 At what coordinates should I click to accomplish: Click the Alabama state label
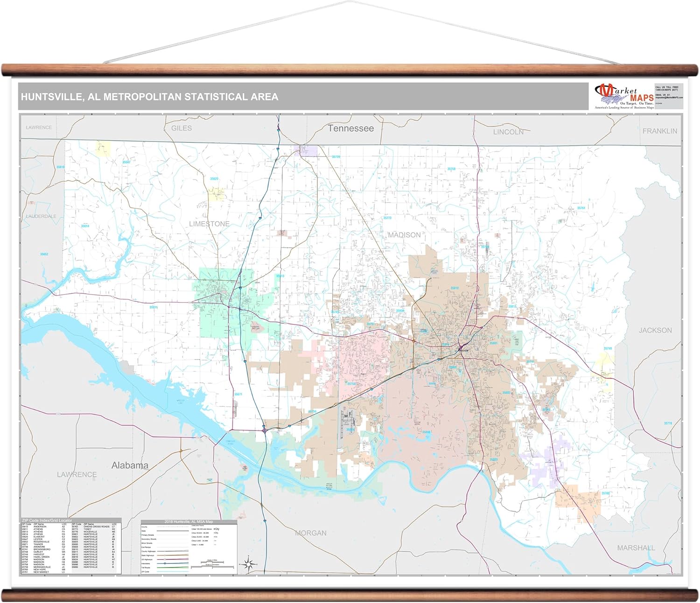(130, 465)
